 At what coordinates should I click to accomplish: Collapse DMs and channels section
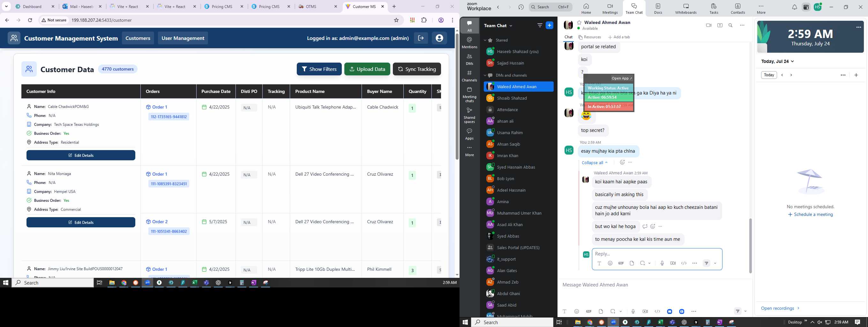click(485, 75)
